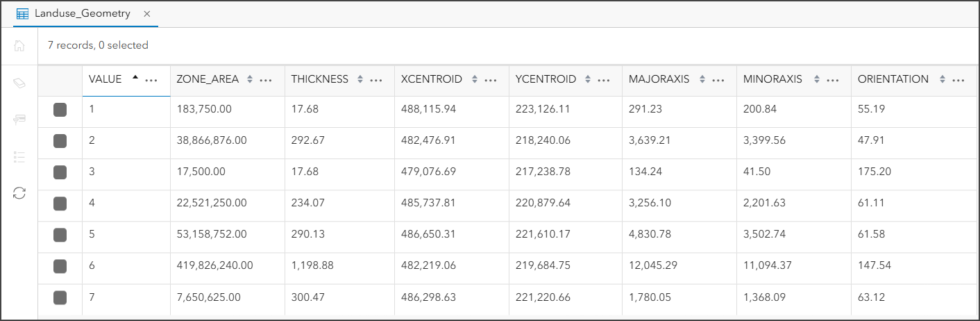Open the THICKNESS column more options menu
The image size is (980, 321).
point(376,80)
